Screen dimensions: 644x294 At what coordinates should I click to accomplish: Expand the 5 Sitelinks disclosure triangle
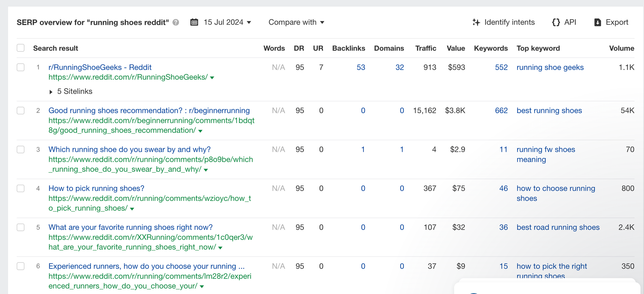point(51,92)
